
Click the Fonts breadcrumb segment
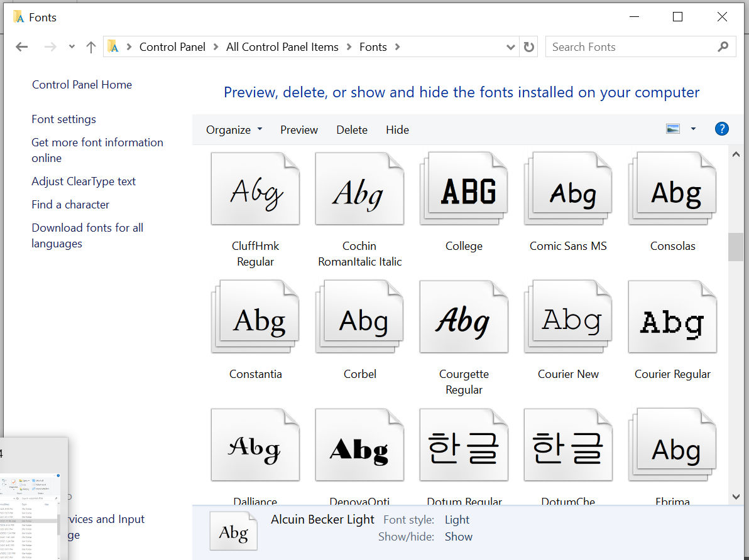click(373, 47)
